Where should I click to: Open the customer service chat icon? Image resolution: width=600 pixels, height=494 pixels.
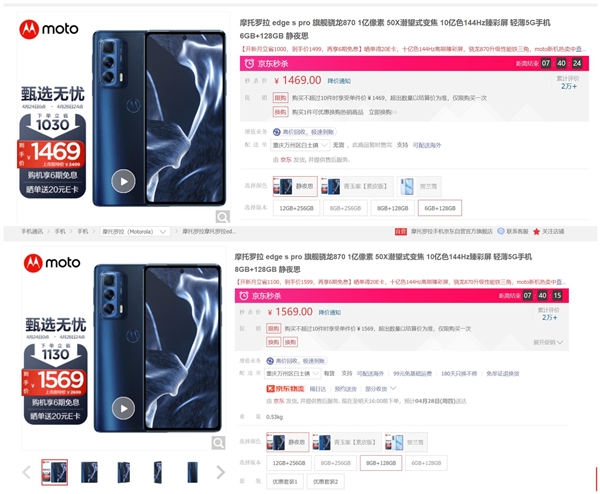501,231
